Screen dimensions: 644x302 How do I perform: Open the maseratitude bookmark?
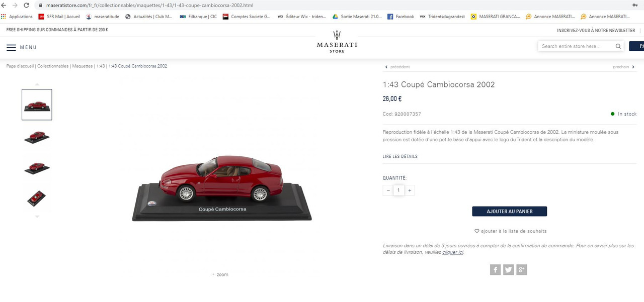click(103, 17)
